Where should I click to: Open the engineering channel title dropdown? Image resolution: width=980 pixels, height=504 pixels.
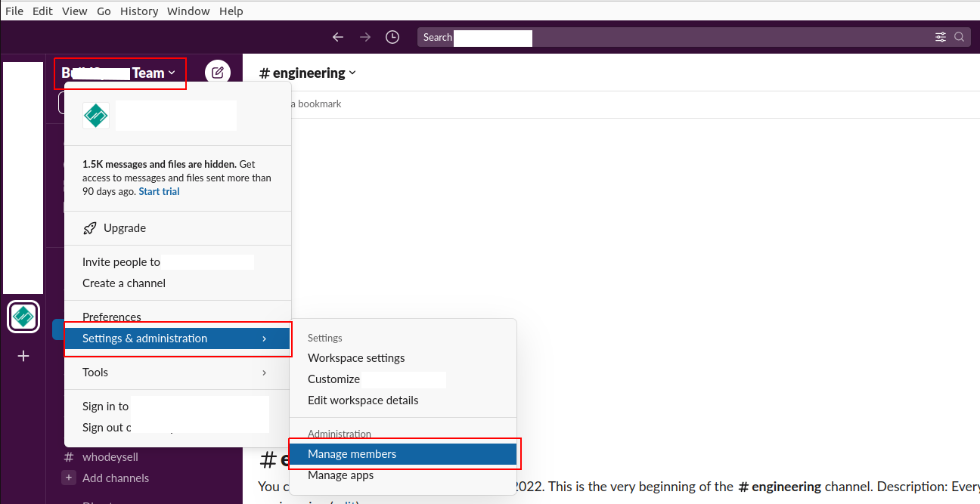click(308, 73)
